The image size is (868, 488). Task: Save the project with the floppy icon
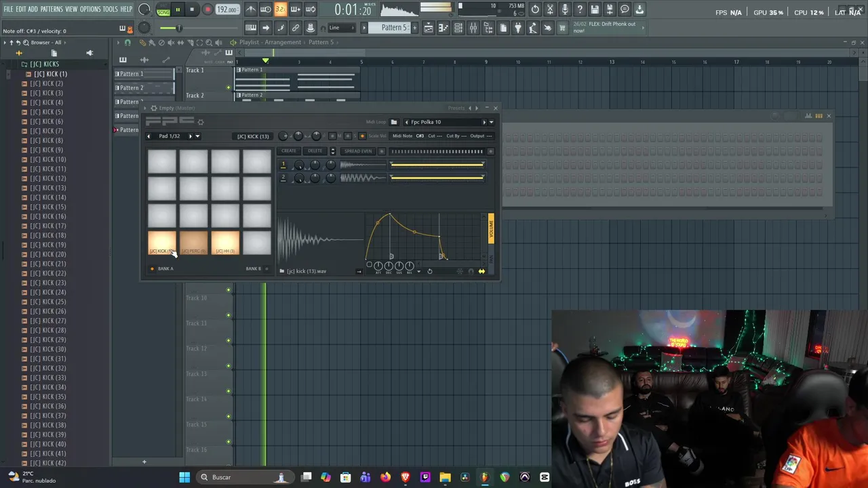click(595, 9)
